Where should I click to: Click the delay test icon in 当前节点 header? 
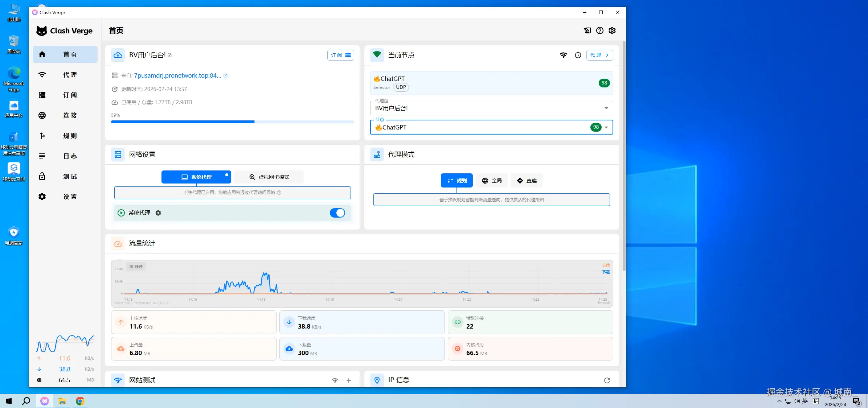tap(563, 55)
